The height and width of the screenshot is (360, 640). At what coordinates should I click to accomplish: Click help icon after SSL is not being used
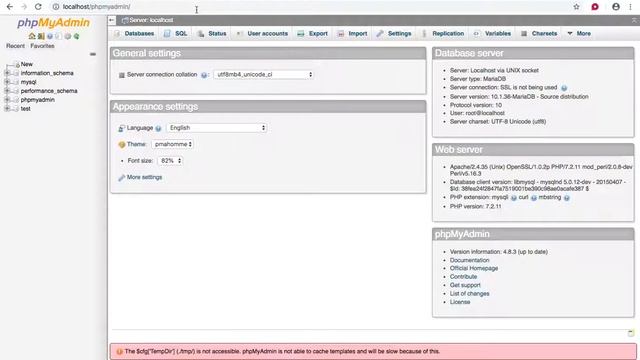(564, 88)
